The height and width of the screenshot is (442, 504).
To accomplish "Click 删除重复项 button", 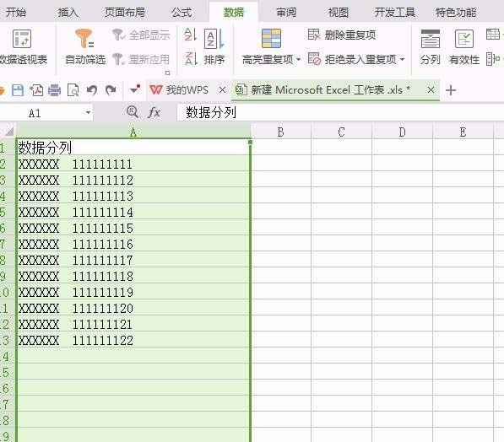I will click(342, 35).
